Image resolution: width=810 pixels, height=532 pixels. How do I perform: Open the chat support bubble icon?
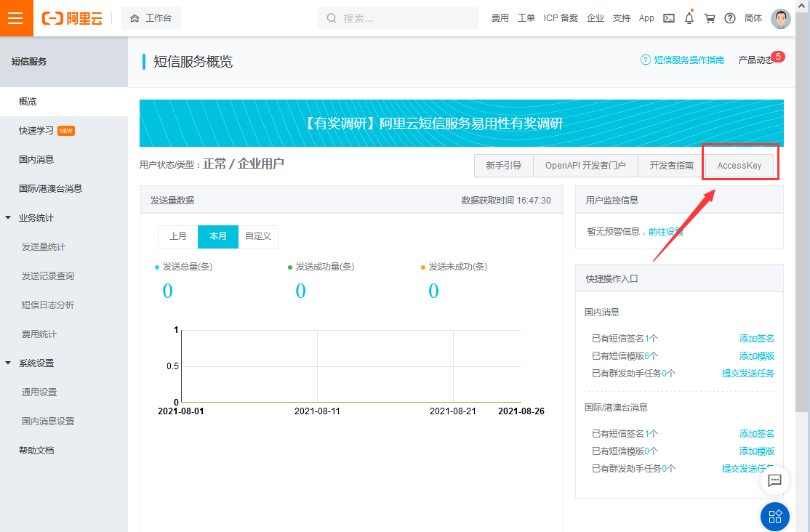[x=774, y=480]
